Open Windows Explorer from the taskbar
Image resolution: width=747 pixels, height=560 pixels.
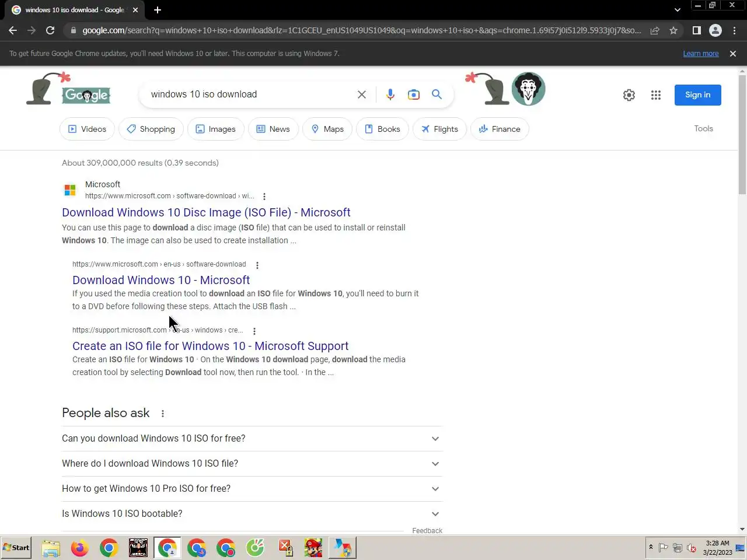click(x=51, y=548)
